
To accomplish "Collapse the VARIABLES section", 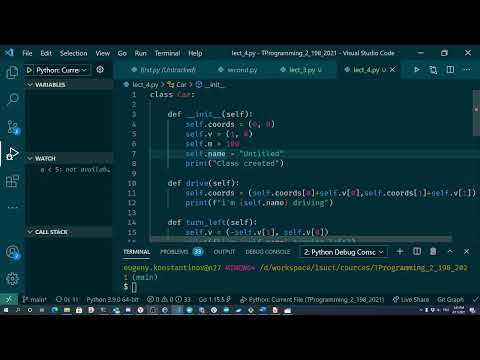I will pyautogui.click(x=69, y=85).
